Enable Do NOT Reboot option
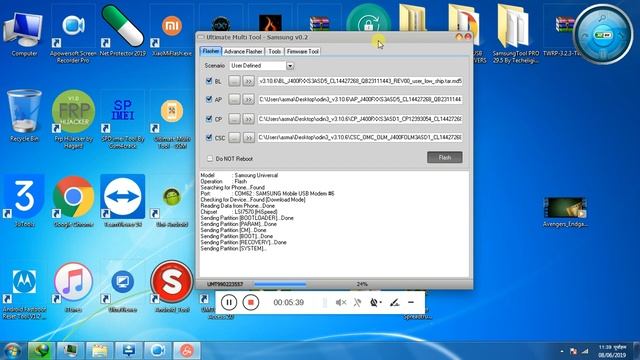This screenshot has width=640, height=360. (210, 158)
